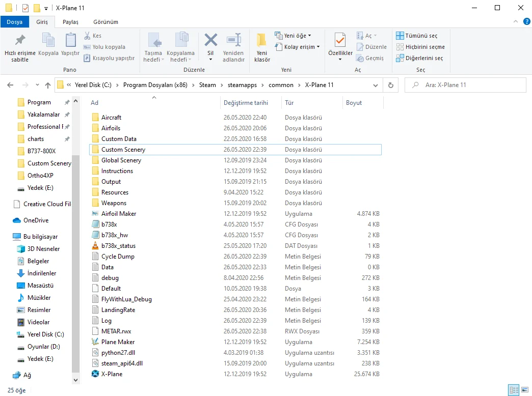
Task: Switch to the Giriş ribbon tab
Action: click(x=42, y=22)
